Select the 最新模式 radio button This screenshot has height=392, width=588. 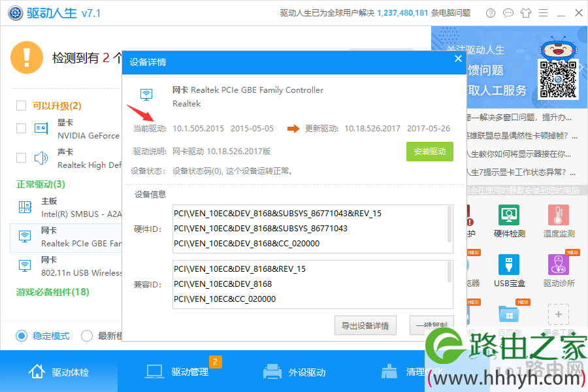(87, 336)
